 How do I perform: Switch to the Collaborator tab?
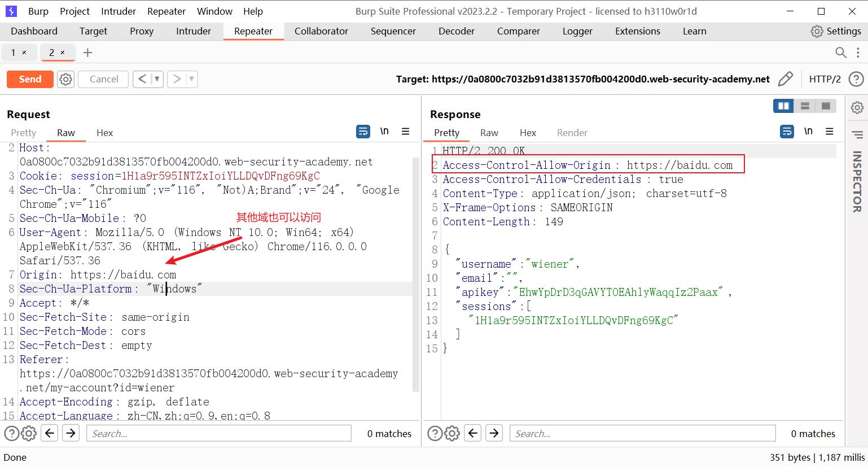click(321, 31)
